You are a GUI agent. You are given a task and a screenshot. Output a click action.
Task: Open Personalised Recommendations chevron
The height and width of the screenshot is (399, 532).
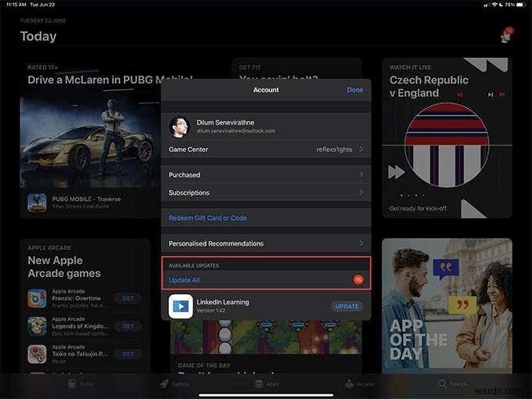click(361, 243)
